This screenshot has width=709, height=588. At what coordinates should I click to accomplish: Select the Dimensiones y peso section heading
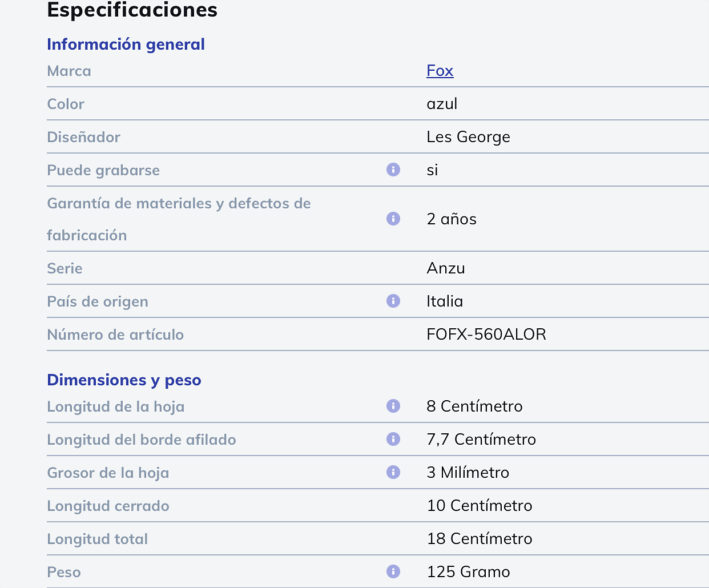pyautogui.click(x=124, y=380)
